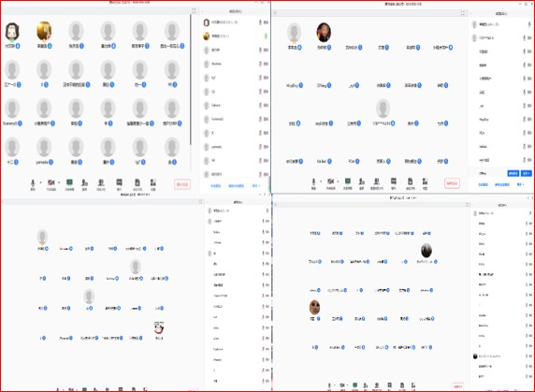Open the More dropdown below upper-left member list
This screenshot has width=535, height=392.
(x=256, y=186)
